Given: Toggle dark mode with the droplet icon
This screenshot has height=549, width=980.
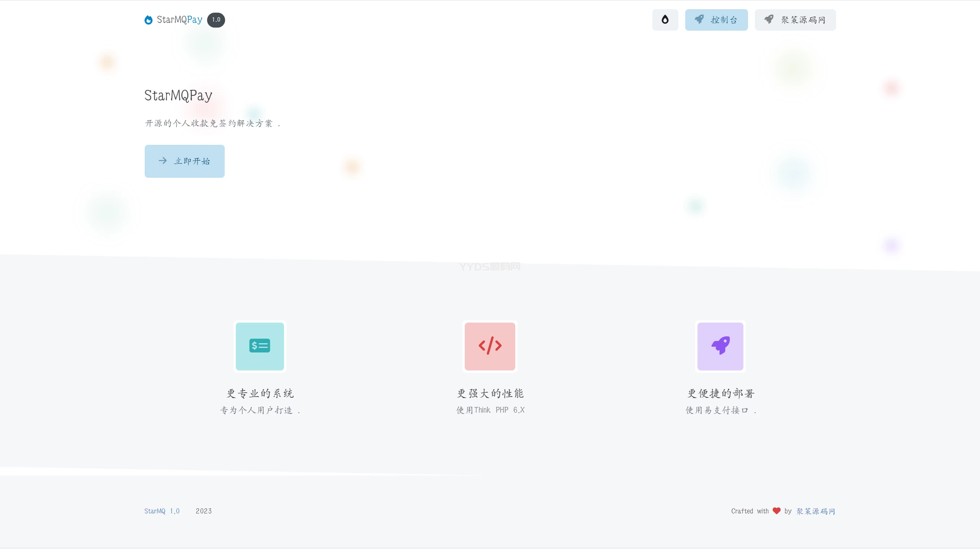Looking at the screenshot, I should tap(665, 20).
